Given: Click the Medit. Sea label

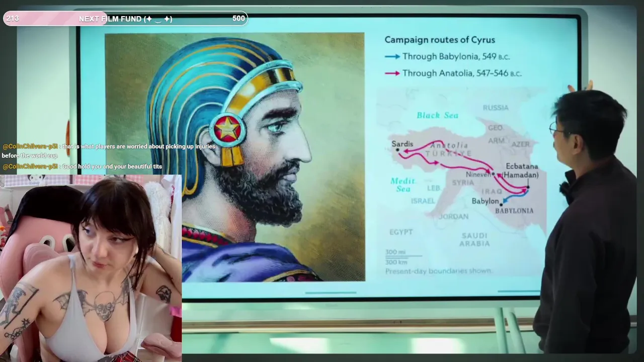Looking at the screenshot, I should coord(403,185).
